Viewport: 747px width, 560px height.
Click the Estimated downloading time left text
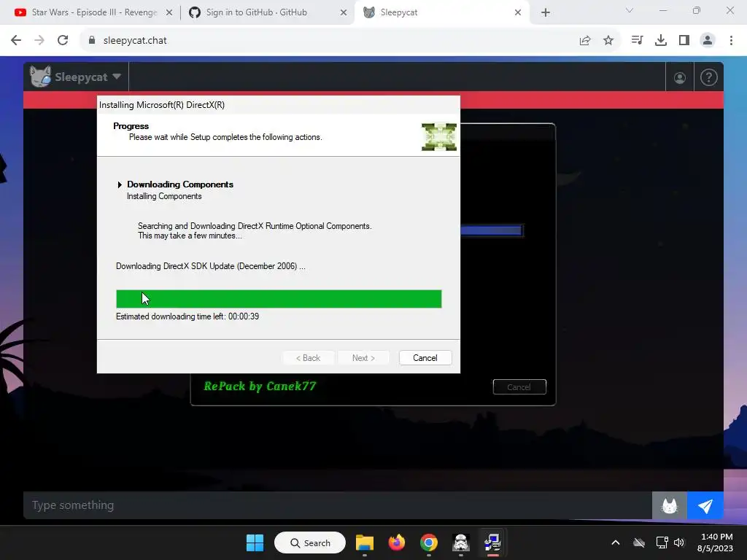coord(187,316)
